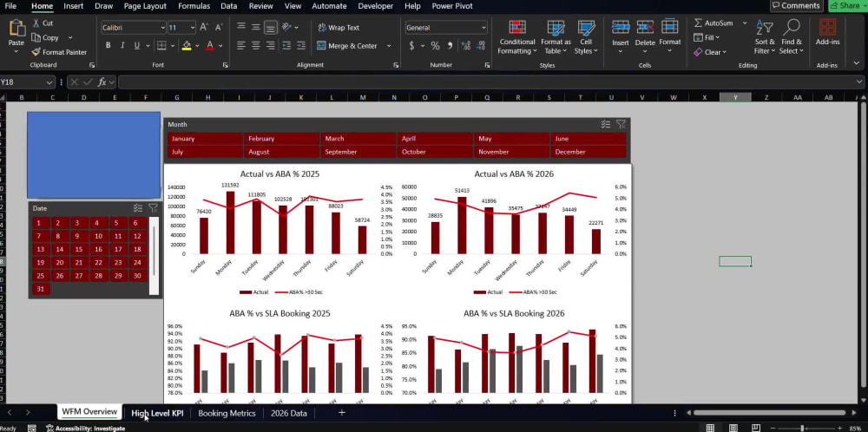Click the Percent Style icon

435,45
